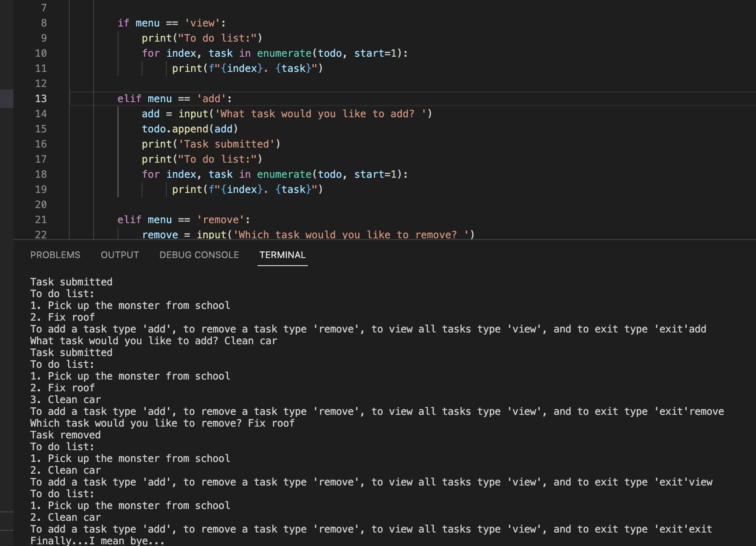Click terminal line "What task would you like to add? Clean car"
The height and width of the screenshot is (546, 756).
[154, 341]
